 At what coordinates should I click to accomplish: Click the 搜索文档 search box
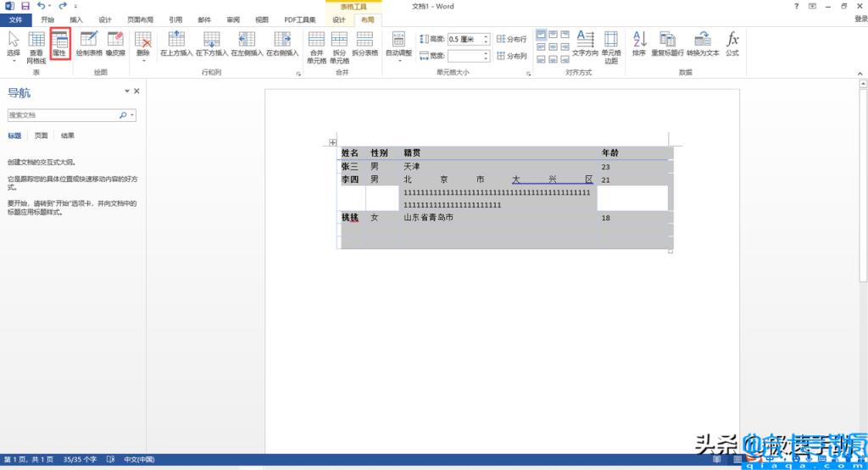click(63, 114)
